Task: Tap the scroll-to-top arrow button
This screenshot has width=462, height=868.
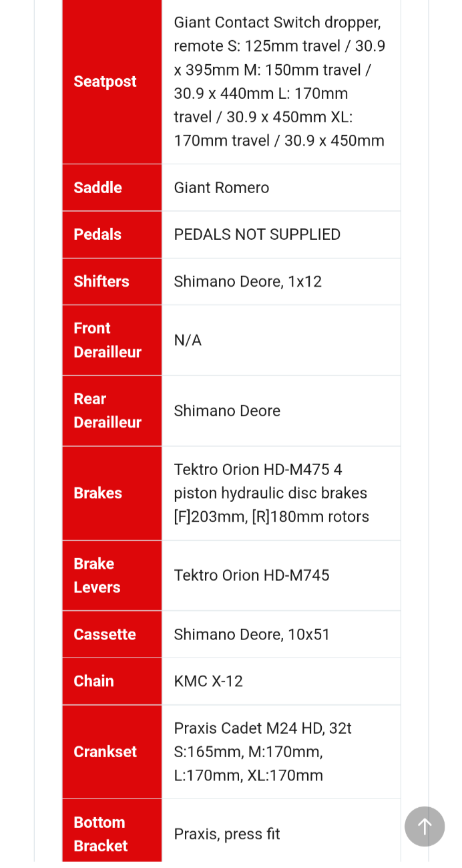Action: pos(425,827)
